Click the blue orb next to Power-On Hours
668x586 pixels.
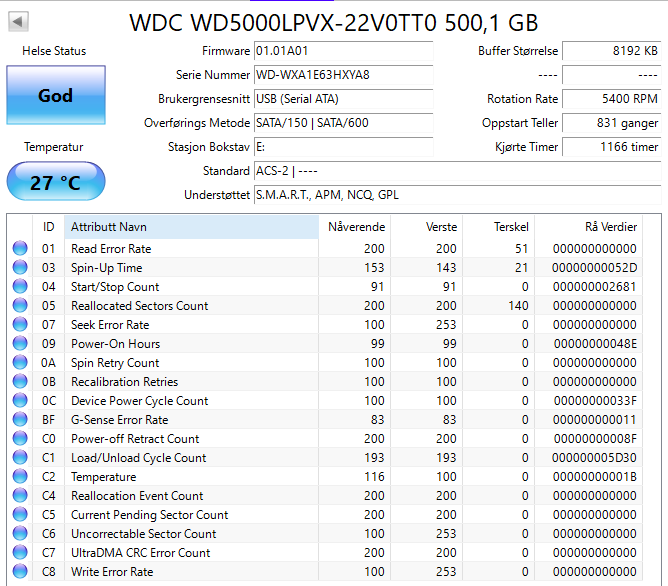coord(19,344)
